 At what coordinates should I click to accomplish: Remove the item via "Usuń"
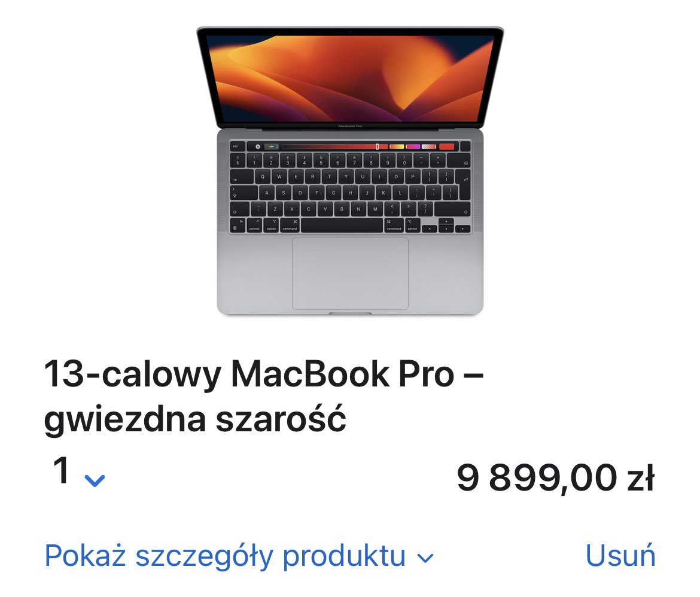point(620,556)
